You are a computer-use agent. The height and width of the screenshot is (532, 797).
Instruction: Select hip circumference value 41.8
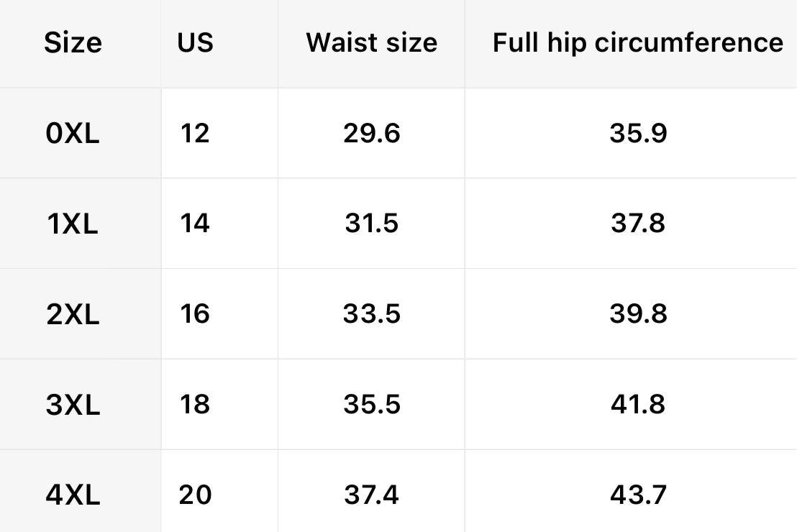click(x=638, y=405)
